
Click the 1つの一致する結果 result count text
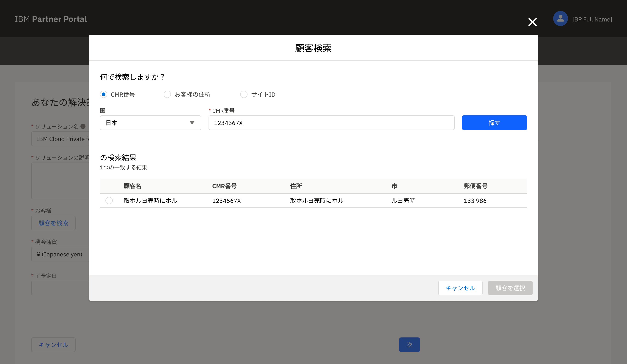(x=124, y=167)
